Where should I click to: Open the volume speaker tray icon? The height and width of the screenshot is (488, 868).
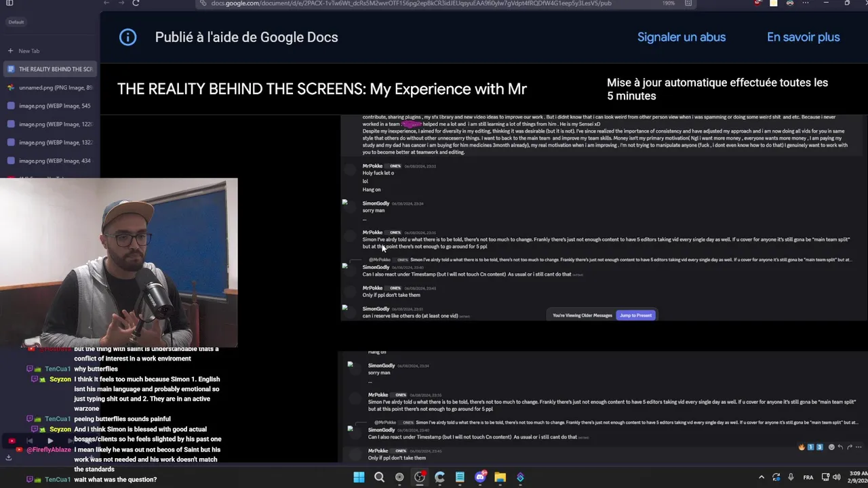pyautogui.click(x=836, y=477)
